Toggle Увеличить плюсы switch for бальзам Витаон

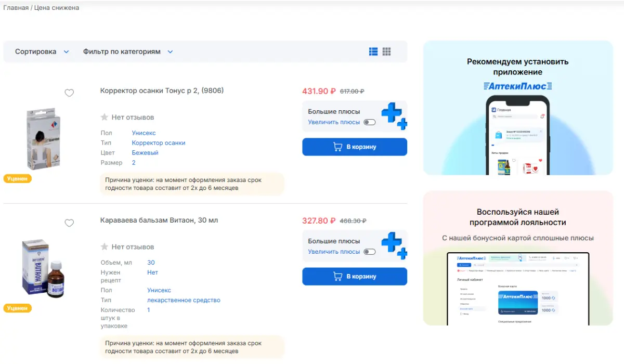[369, 252]
